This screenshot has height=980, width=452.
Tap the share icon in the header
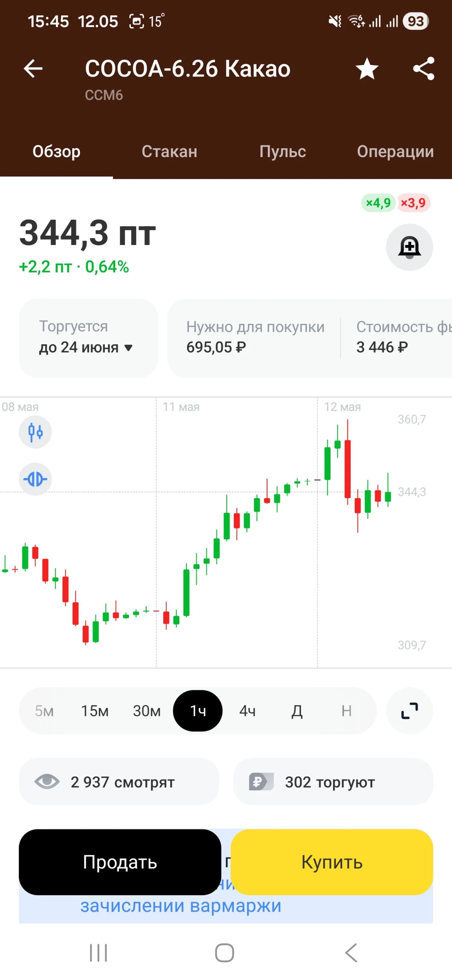point(424,69)
